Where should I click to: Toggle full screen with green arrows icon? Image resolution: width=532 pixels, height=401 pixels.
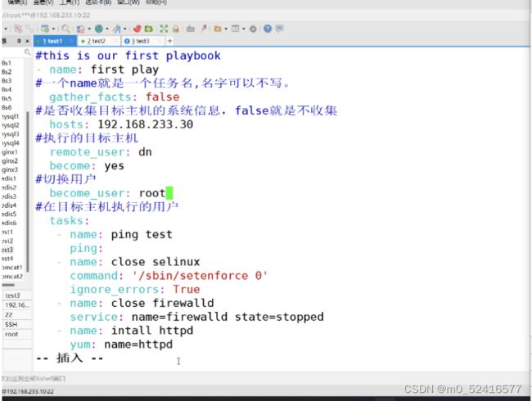[164, 29]
